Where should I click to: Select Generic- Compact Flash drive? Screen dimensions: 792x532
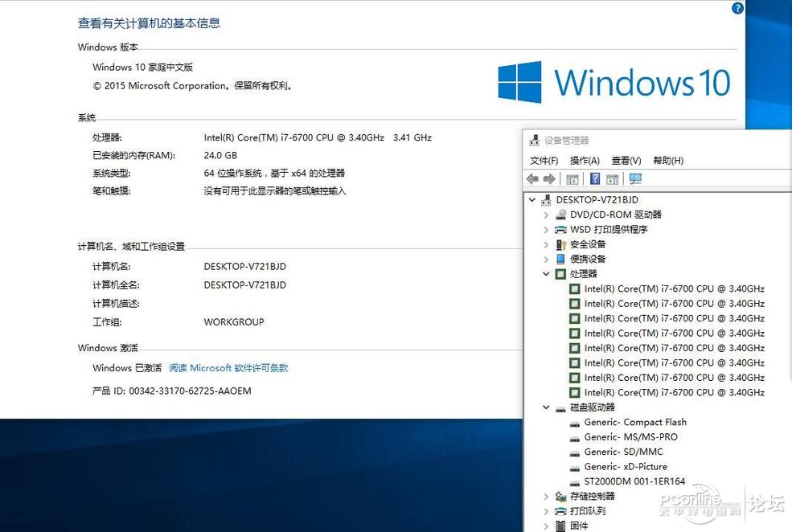(635, 422)
